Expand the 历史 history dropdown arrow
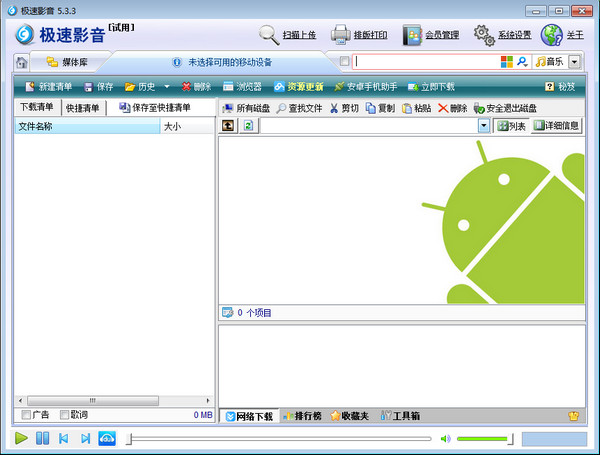Screen dimensions: 600x455 point(167,87)
